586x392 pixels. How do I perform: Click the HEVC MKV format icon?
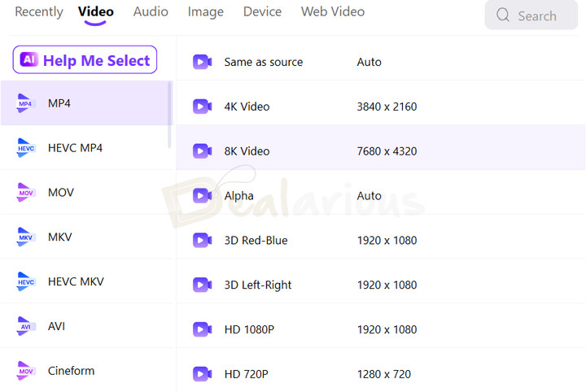coord(25,281)
